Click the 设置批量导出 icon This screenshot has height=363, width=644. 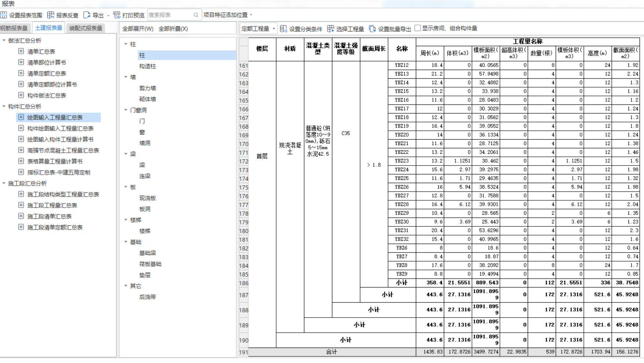click(372, 29)
